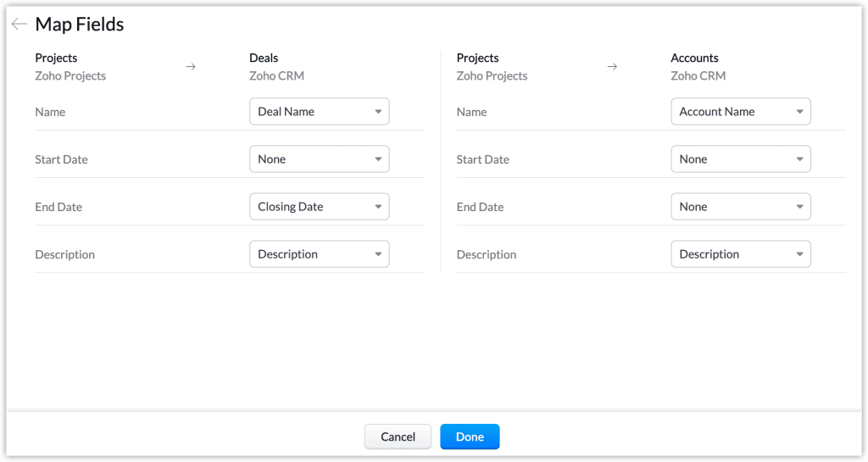Click the blue Done button
Screen dimensions: 868x462
click(470, 437)
